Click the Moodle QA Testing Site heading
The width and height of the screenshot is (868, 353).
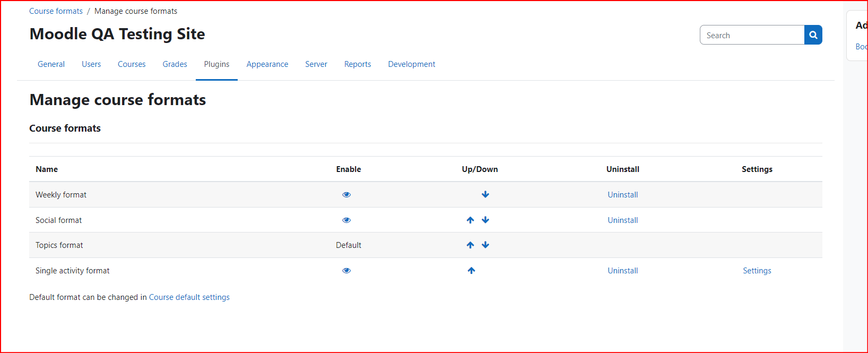tap(117, 34)
